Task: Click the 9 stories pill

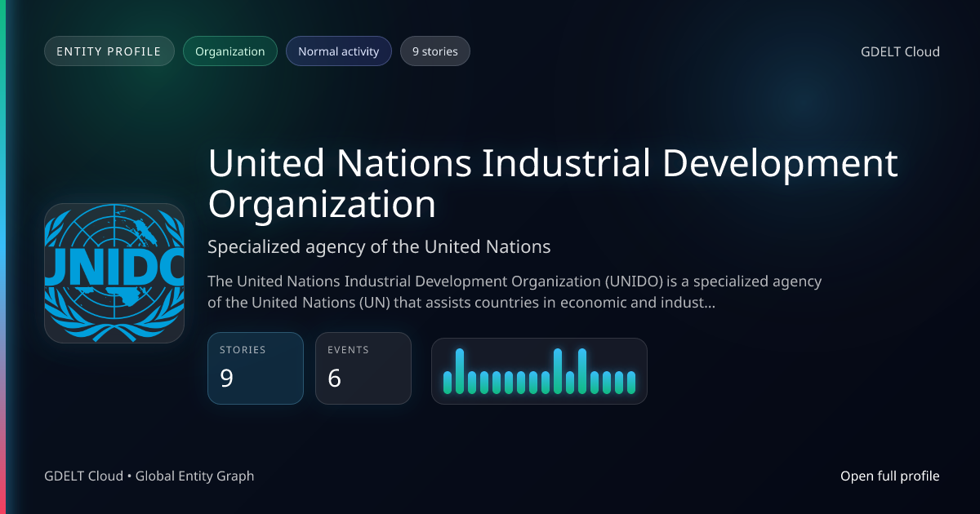Action: coord(435,51)
